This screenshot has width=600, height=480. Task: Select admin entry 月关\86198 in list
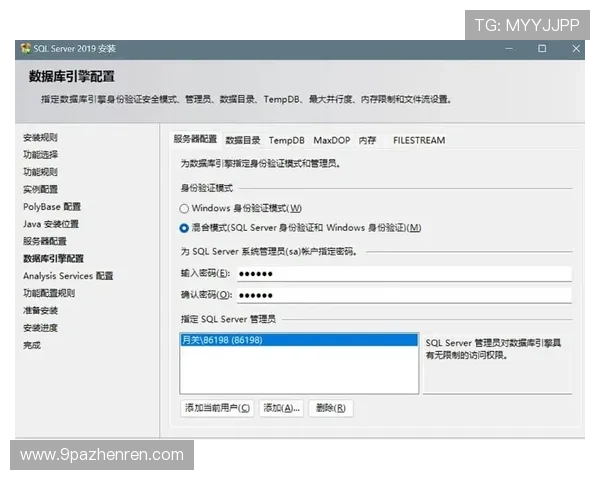click(x=299, y=340)
